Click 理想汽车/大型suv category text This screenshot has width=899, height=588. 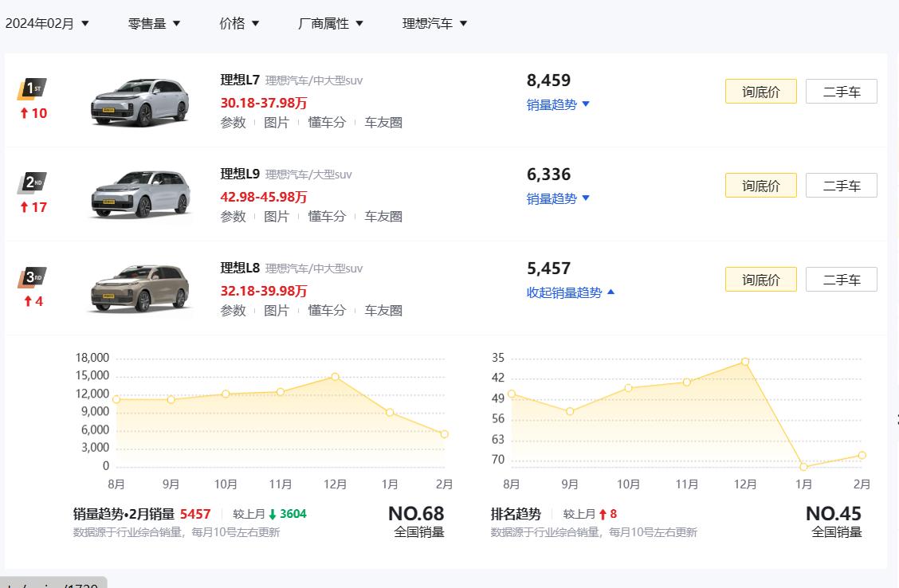point(308,174)
